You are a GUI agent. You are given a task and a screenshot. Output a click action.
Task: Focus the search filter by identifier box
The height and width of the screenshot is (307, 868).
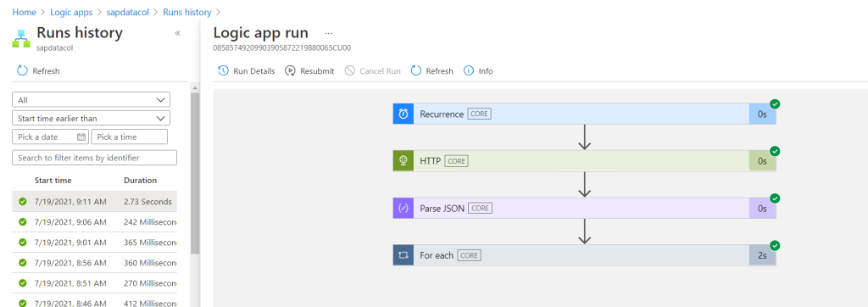(95, 158)
